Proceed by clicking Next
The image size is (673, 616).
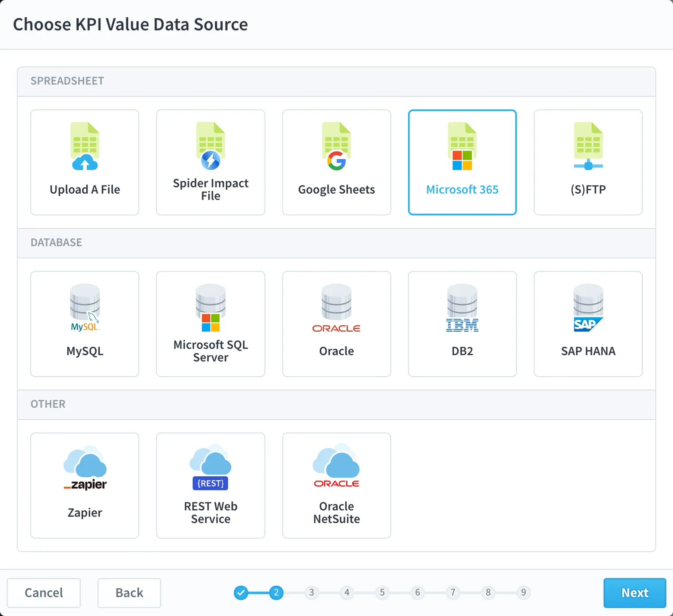point(635,593)
